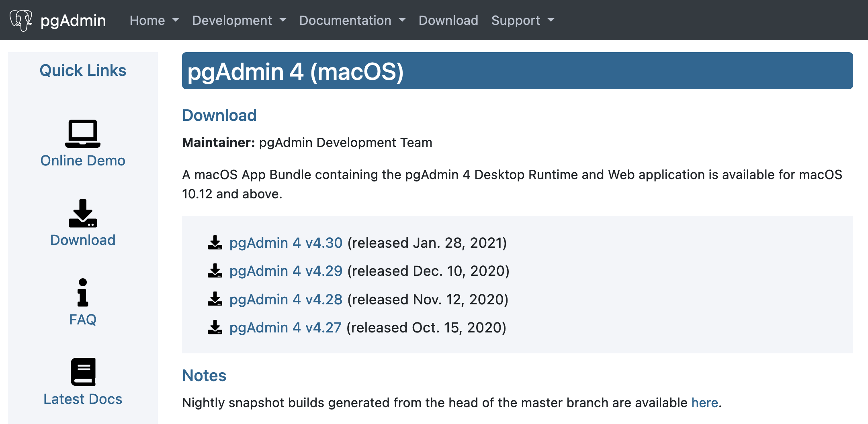Viewport: 868px width, 424px height.
Task: Click '(released Nov. 12, 2020)' text
Action: [x=428, y=300]
